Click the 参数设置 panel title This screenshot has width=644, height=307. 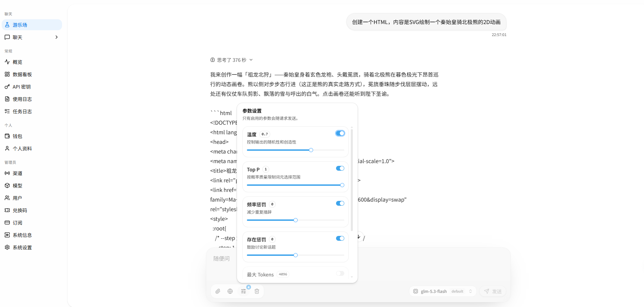pyautogui.click(x=252, y=111)
